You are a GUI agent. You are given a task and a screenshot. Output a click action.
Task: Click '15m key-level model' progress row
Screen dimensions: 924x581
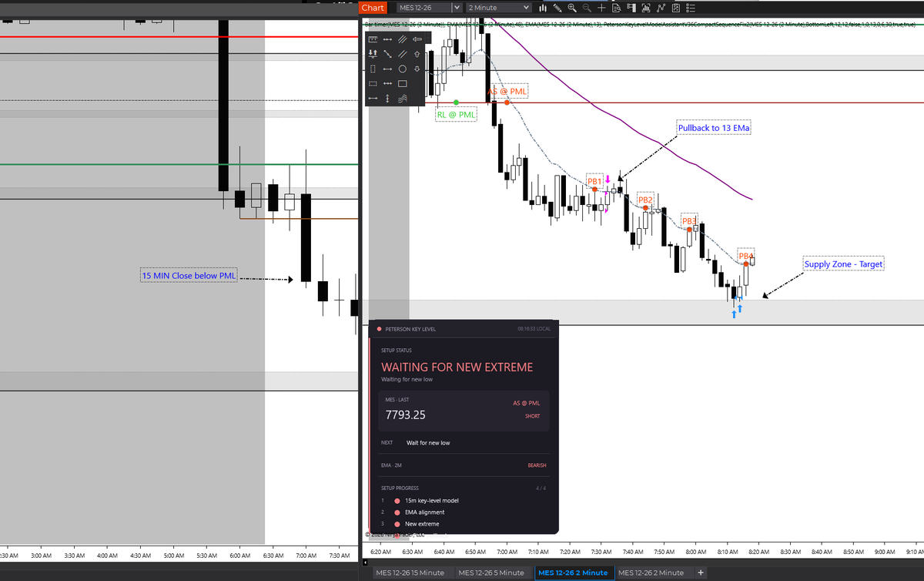[431, 501]
